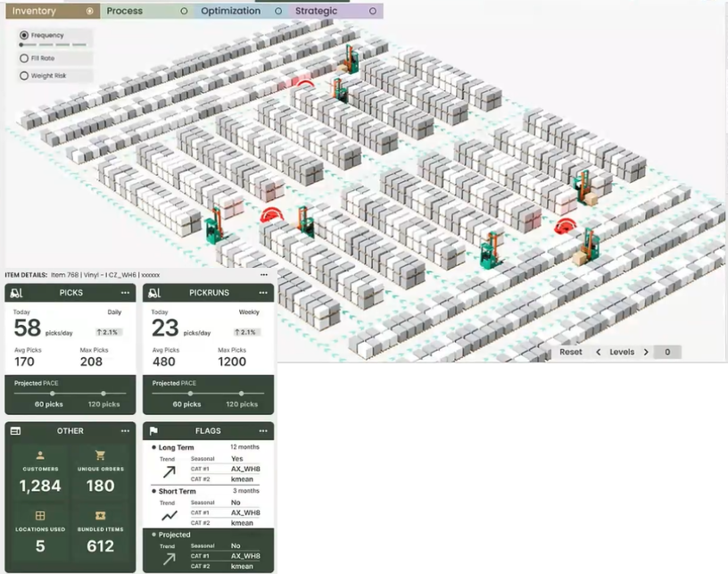Click the card icon in OTHER header

click(x=15, y=431)
